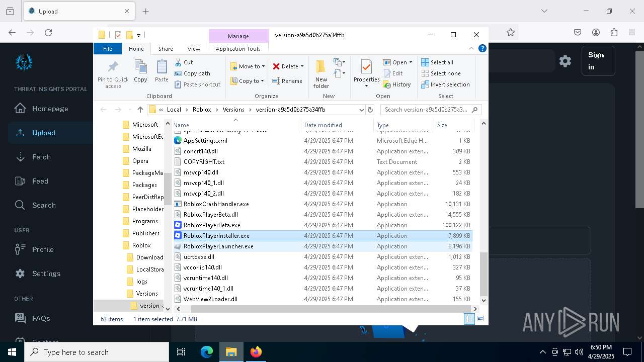The height and width of the screenshot is (362, 644).
Task: Sort files by Size column header
Action: (x=453, y=125)
